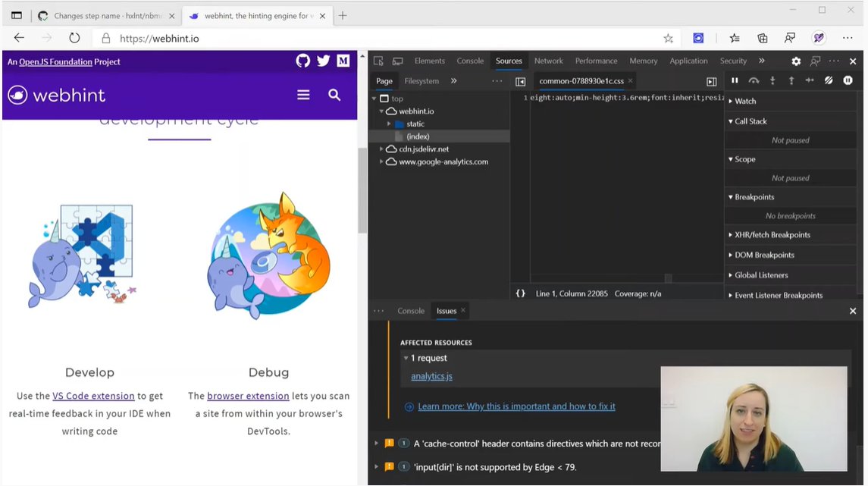
Task: Follow the VS Code extension link
Action: 93,396
